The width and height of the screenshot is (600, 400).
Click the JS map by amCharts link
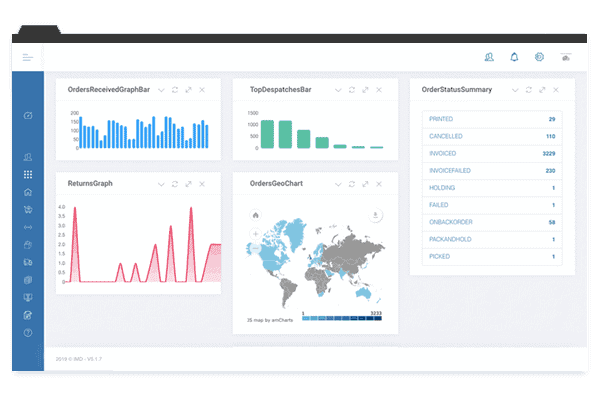pyautogui.click(x=270, y=320)
